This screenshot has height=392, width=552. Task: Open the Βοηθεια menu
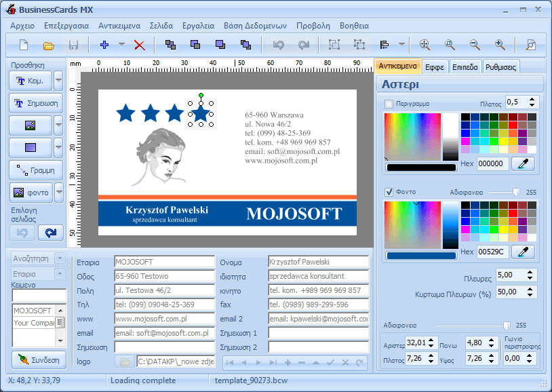(354, 26)
